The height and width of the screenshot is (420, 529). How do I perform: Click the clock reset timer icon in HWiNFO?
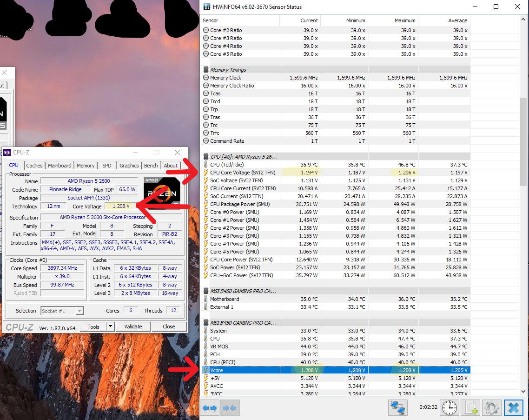point(450,407)
